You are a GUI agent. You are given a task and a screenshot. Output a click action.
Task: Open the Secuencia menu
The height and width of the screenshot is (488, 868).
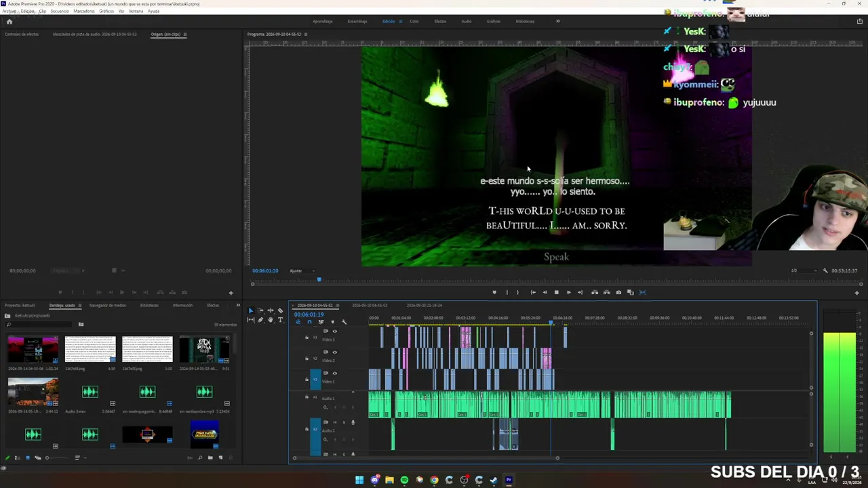pos(60,11)
